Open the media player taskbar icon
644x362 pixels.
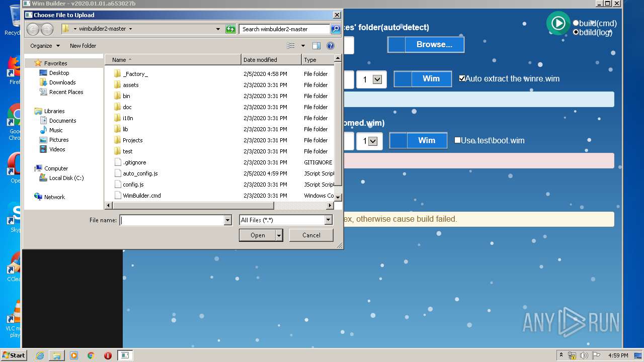74,355
